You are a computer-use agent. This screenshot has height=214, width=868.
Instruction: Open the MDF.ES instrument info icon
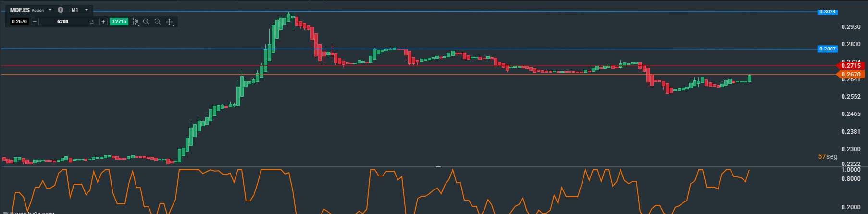[x=60, y=10]
